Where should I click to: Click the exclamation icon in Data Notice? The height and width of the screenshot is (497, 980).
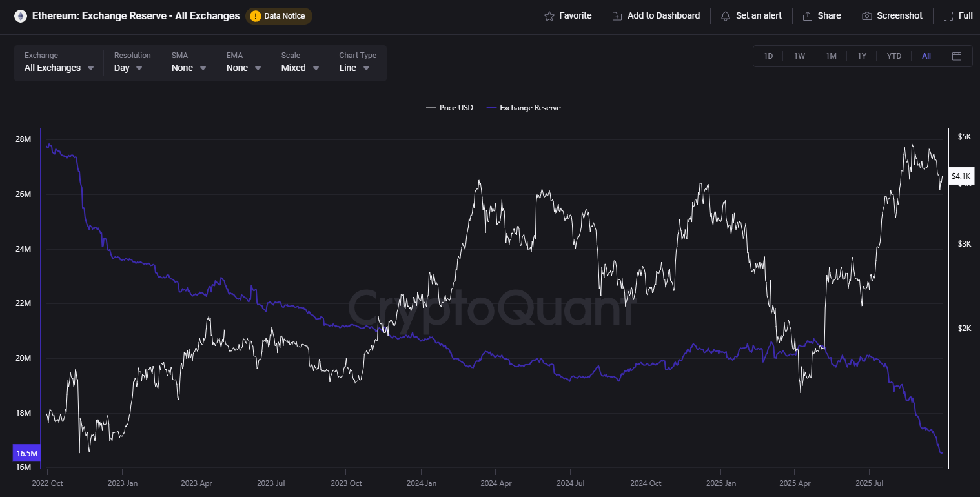click(256, 16)
